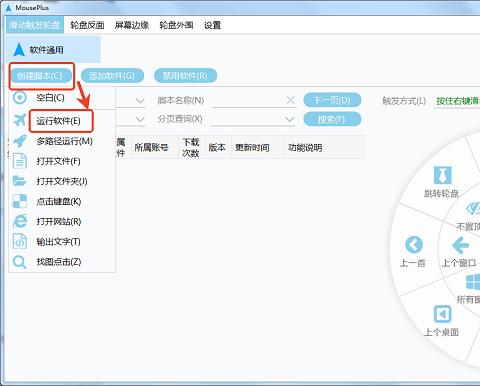Click the Windows logo icon on wheel
Screen dimensions: 480x386
[473, 283]
